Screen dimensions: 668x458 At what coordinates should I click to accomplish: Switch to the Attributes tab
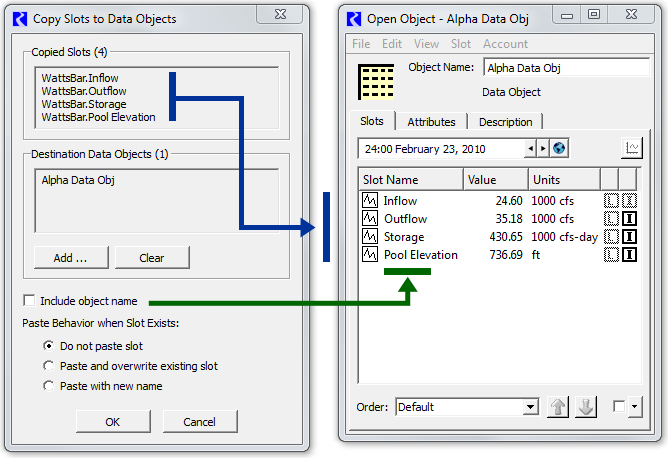[431, 122]
